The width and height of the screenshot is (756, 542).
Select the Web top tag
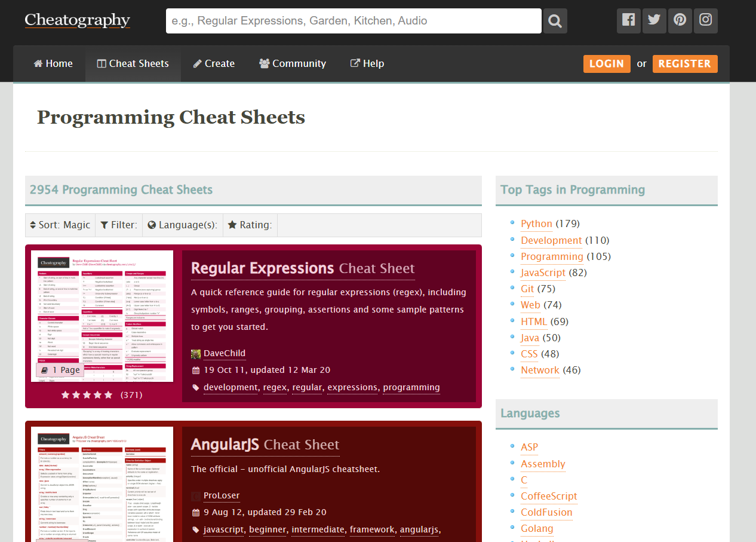(530, 305)
